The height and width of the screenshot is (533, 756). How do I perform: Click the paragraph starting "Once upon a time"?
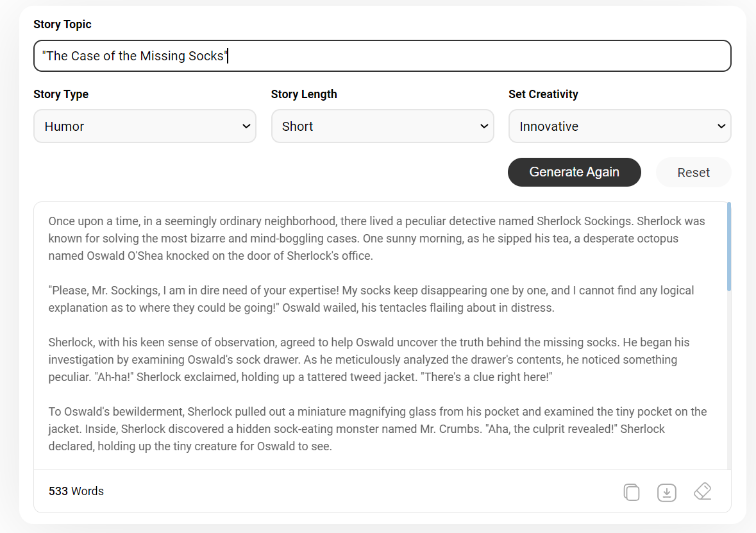(x=376, y=239)
